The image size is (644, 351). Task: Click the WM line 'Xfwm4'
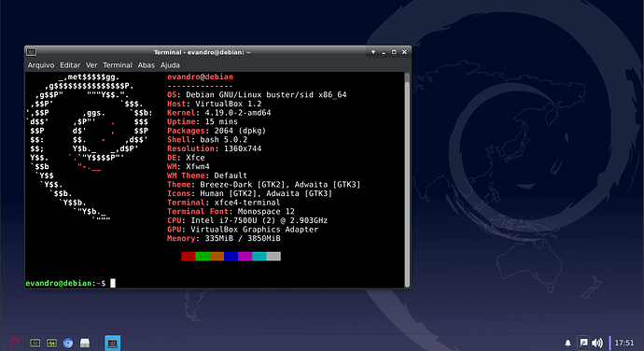click(x=189, y=167)
